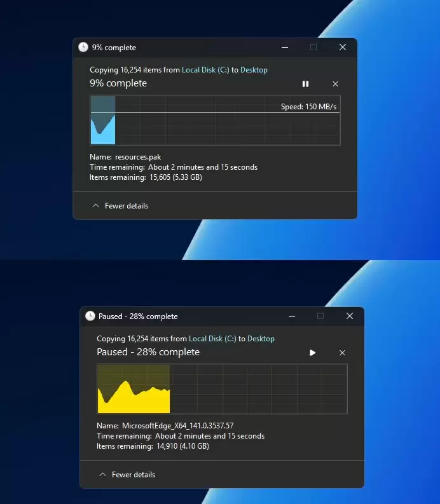Open the Desktop link in the Paused dialog

tap(261, 339)
